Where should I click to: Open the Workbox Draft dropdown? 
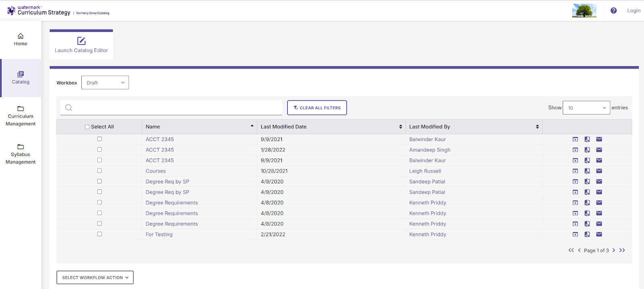pos(105,83)
